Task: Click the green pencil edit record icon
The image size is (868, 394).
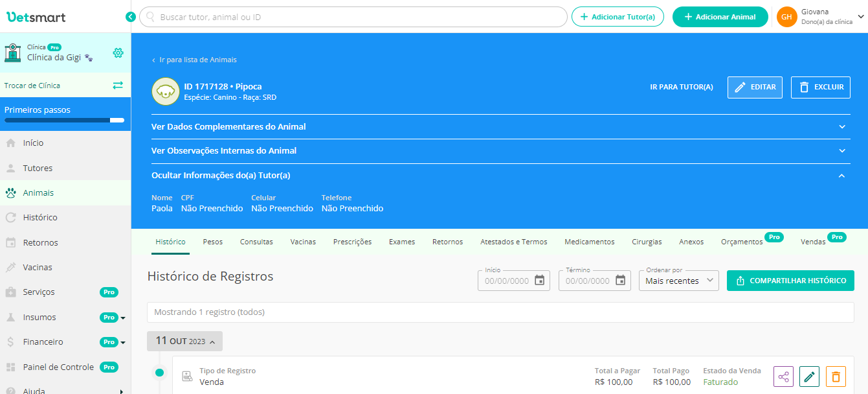Action: click(809, 377)
